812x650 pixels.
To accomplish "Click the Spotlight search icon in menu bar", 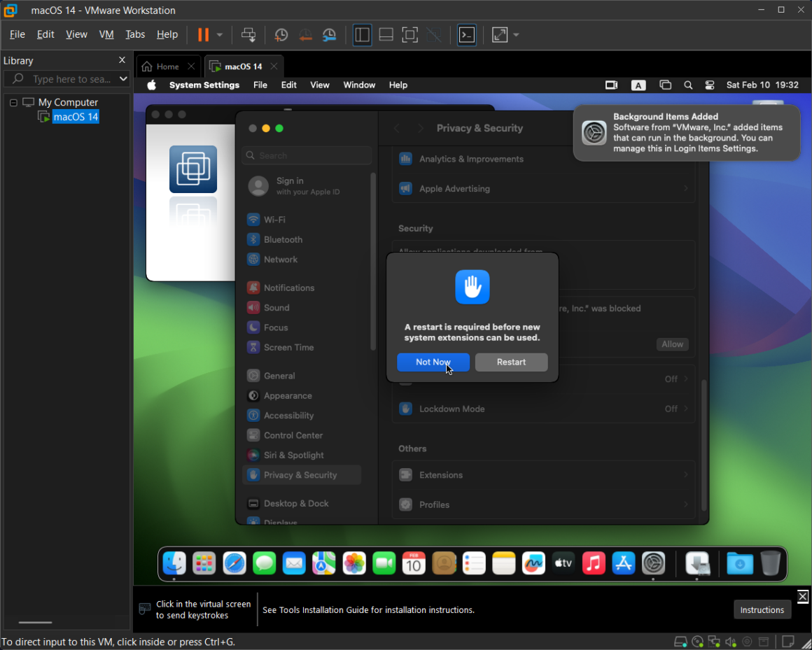I will (687, 85).
